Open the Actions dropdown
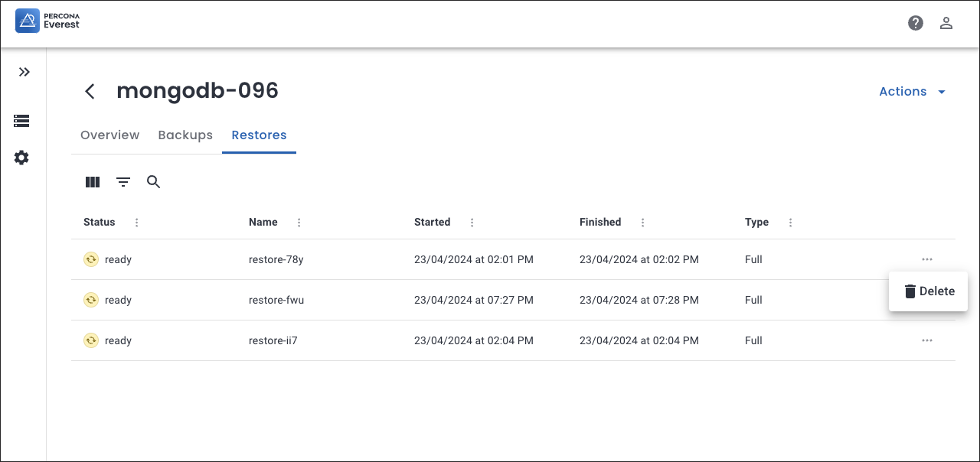This screenshot has height=462, width=980. pyautogui.click(x=913, y=92)
